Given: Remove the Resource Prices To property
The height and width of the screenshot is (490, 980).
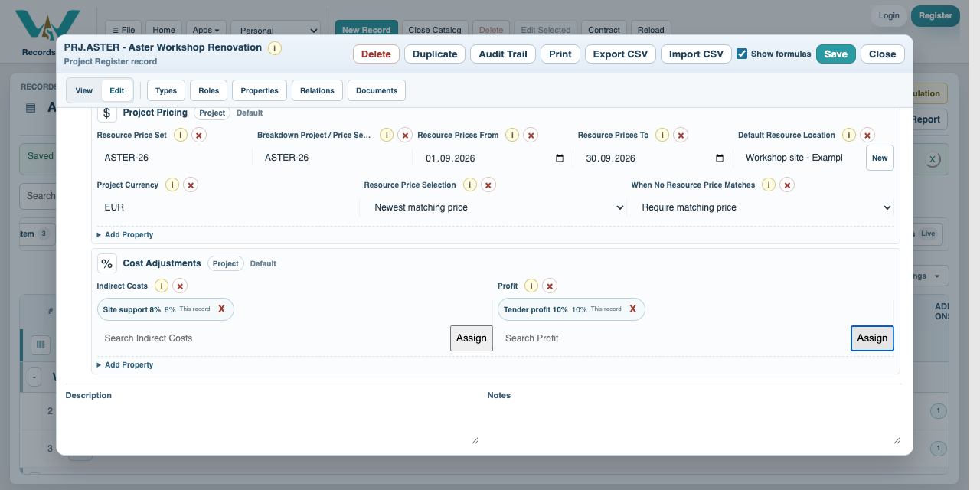Looking at the screenshot, I should pos(681,136).
